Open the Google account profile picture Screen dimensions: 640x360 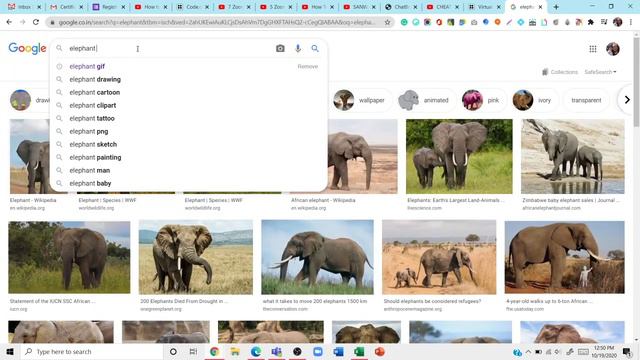pyautogui.click(x=613, y=49)
